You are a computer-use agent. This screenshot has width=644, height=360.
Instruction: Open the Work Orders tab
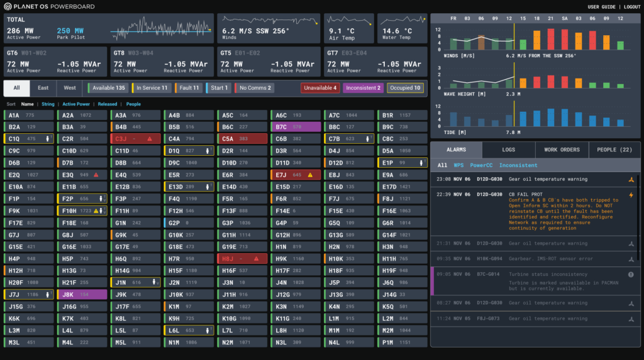point(562,150)
